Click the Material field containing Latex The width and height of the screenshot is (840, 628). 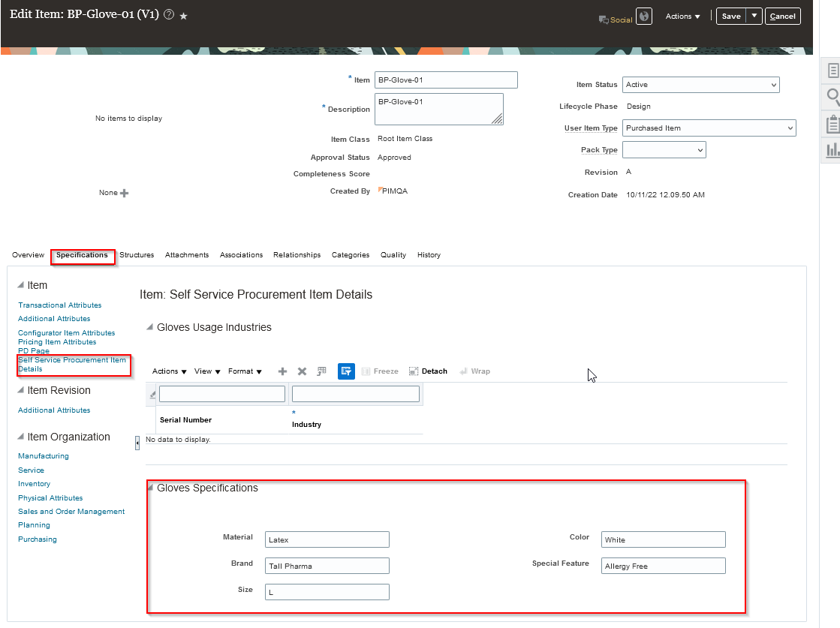click(x=327, y=539)
